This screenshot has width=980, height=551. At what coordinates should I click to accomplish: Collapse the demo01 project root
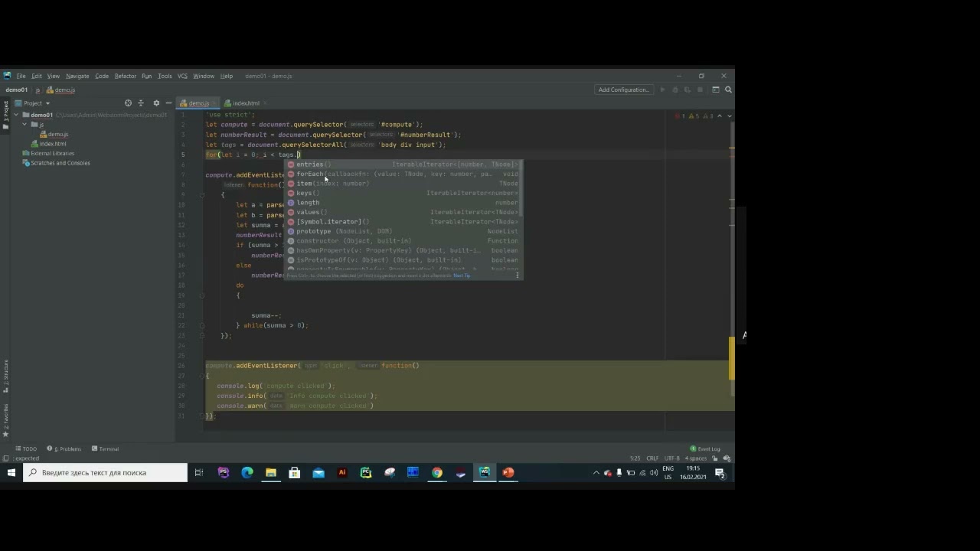tap(16, 115)
